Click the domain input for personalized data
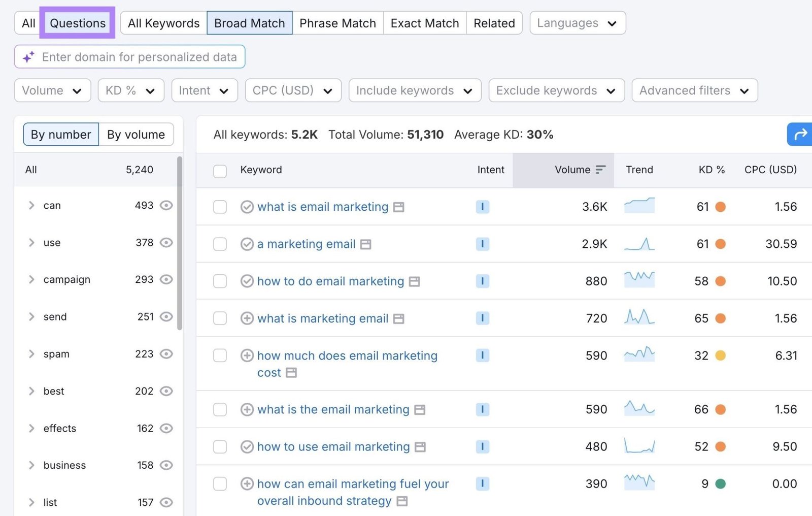This screenshot has width=812, height=516. point(130,57)
